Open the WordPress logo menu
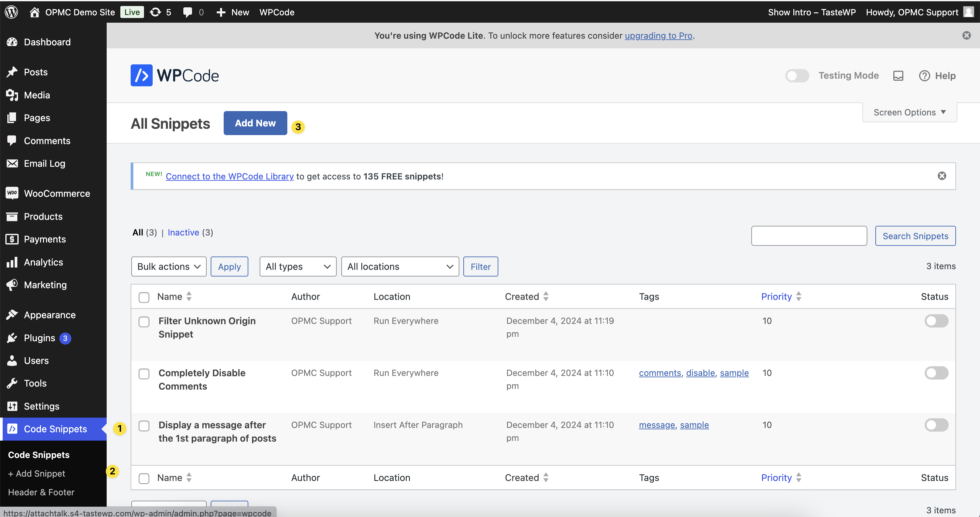The height and width of the screenshot is (517, 980). (x=11, y=12)
